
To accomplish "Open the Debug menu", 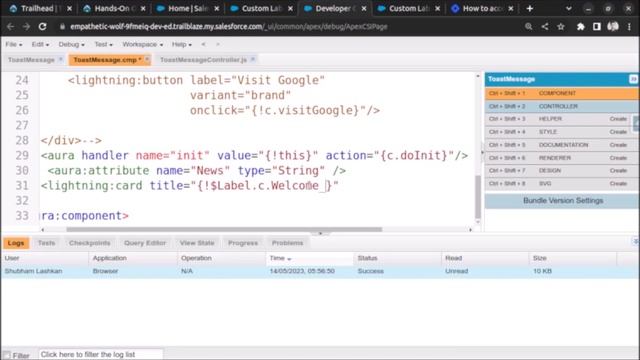I will (71, 44).
